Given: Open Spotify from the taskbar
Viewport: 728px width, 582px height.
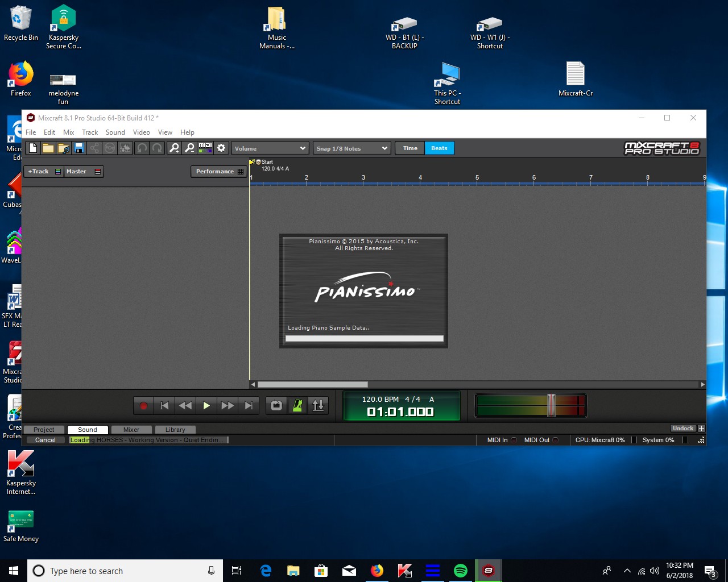Looking at the screenshot, I should coord(461,571).
